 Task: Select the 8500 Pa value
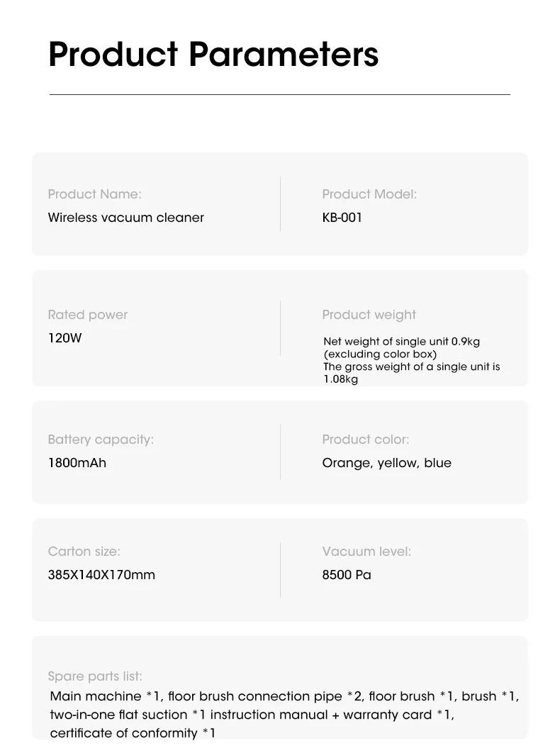pyautogui.click(x=347, y=575)
